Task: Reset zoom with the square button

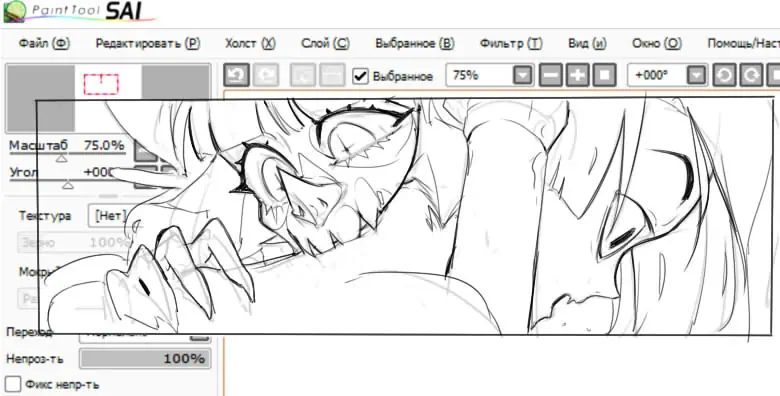Action: click(x=604, y=76)
